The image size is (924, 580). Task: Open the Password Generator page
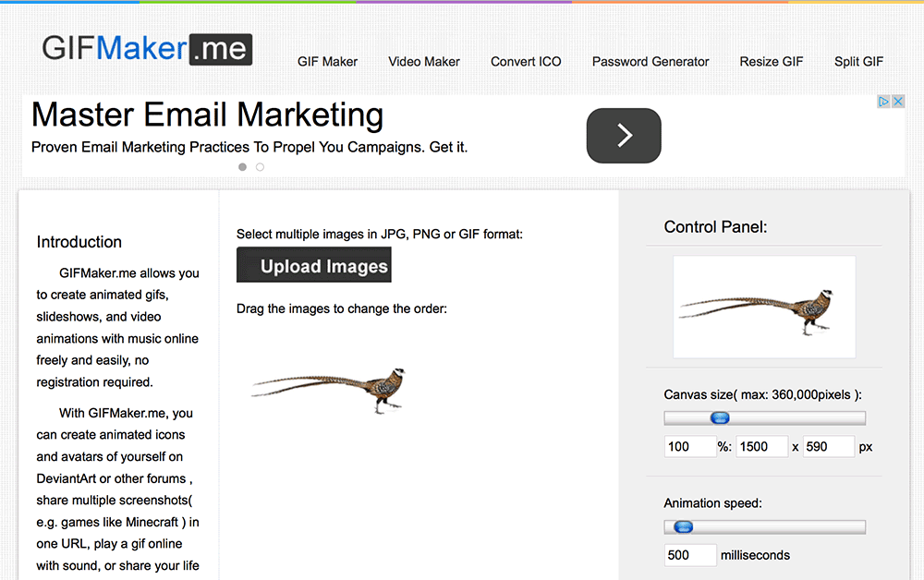point(650,62)
